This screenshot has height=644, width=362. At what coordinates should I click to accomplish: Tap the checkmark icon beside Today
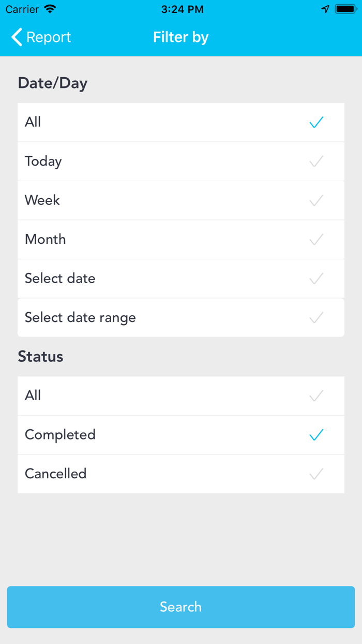[316, 162]
